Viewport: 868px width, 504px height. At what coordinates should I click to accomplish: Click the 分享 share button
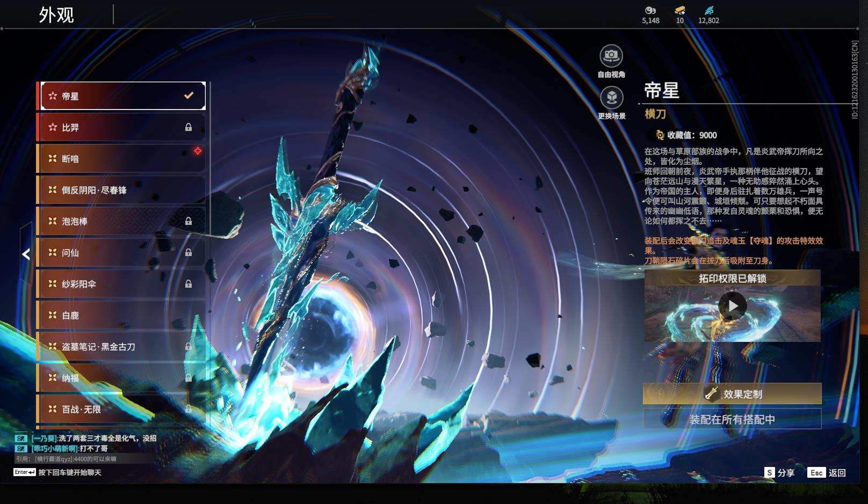coord(780,472)
